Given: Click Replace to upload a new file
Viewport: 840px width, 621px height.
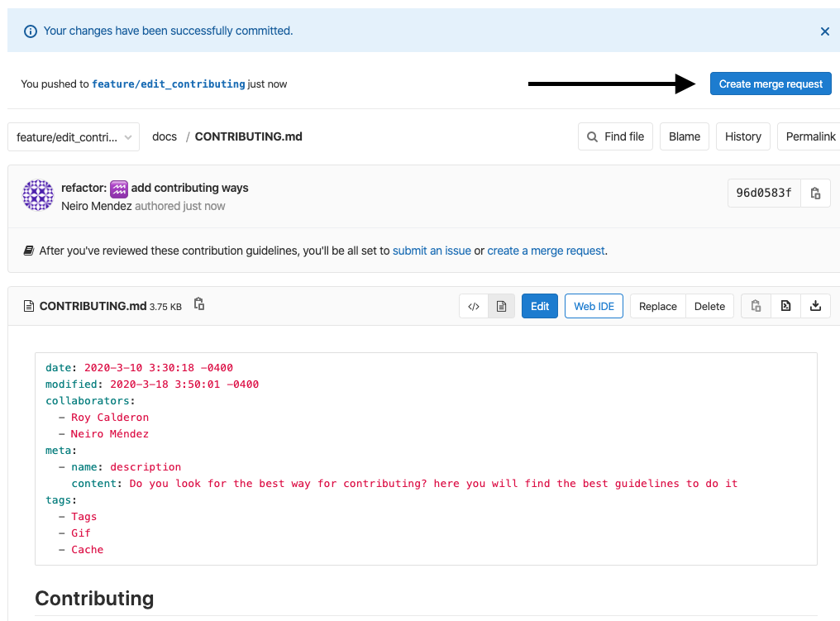Looking at the screenshot, I should [x=658, y=306].
